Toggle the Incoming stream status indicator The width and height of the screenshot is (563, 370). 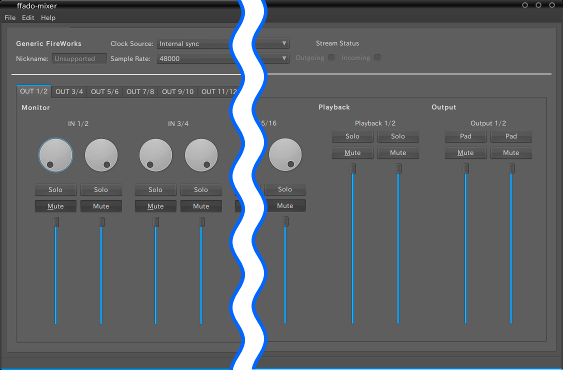(x=377, y=57)
